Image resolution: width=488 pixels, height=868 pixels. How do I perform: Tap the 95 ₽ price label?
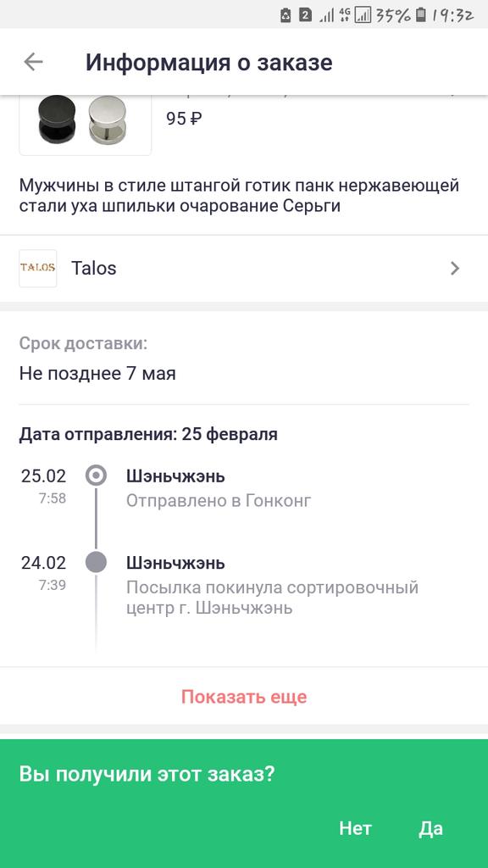point(184,118)
